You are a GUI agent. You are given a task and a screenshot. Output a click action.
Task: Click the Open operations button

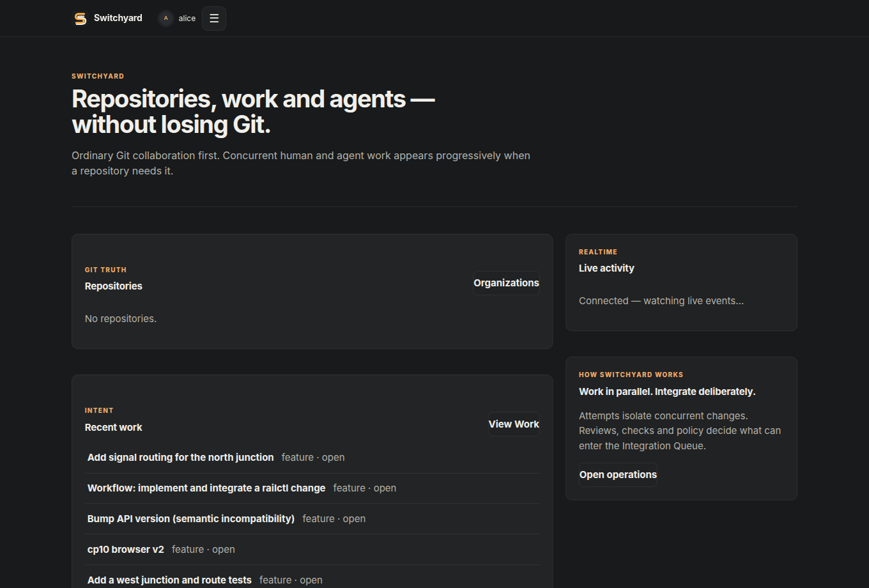click(618, 475)
